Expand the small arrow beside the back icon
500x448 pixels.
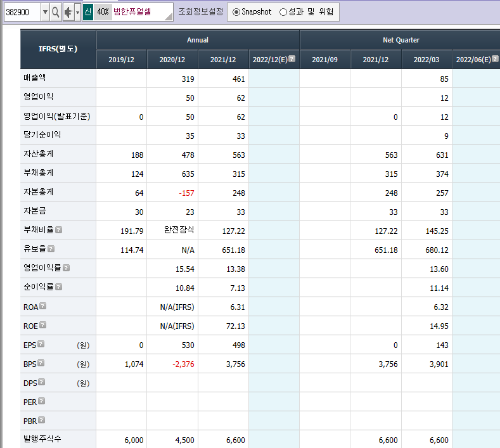77,12
